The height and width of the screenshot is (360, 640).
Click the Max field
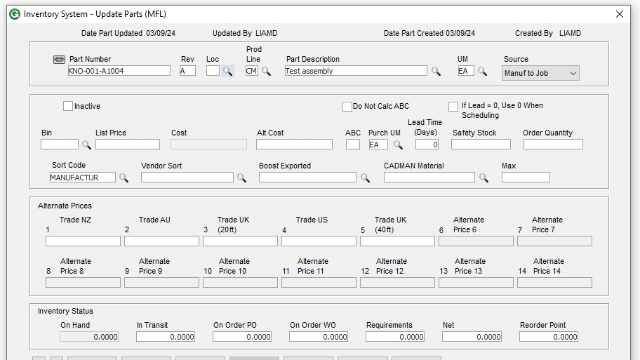click(526, 178)
